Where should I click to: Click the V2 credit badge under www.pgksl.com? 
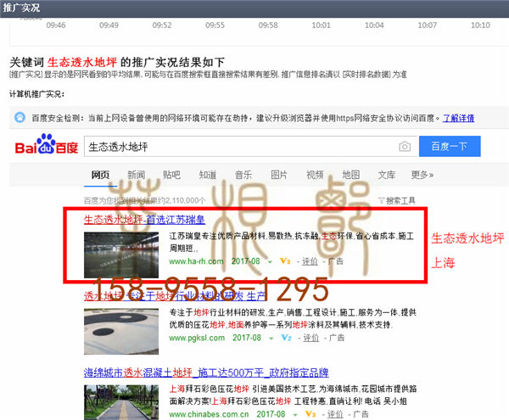(287, 338)
